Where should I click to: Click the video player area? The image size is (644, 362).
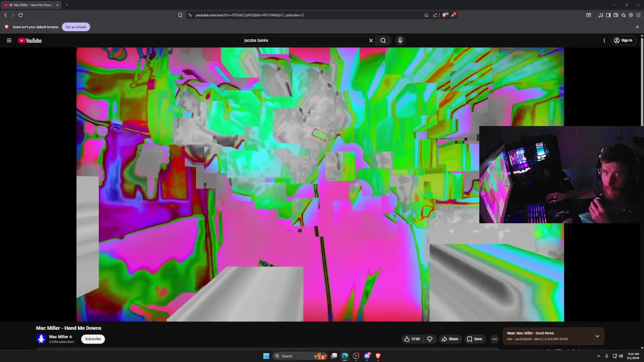pyautogui.click(x=320, y=184)
